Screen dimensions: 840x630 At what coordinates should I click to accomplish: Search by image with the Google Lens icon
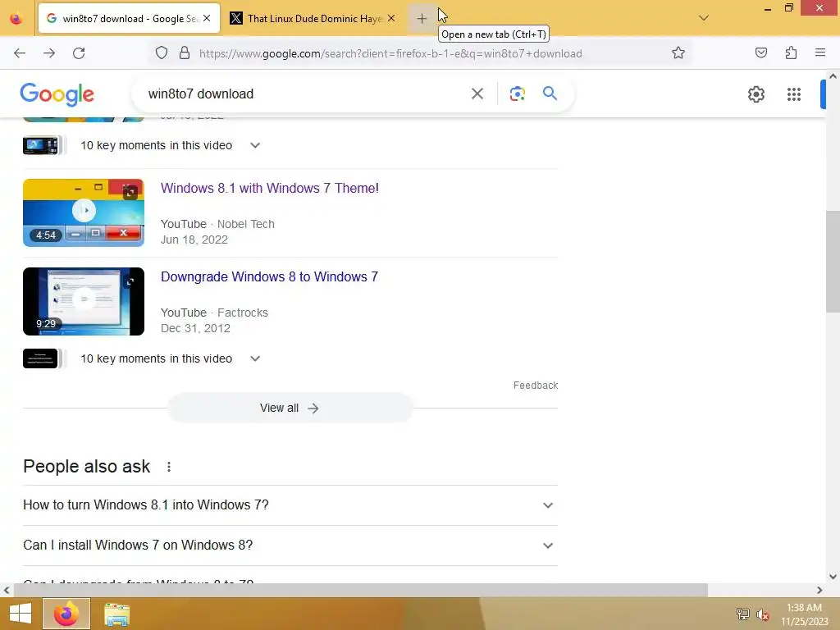click(517, 94)
